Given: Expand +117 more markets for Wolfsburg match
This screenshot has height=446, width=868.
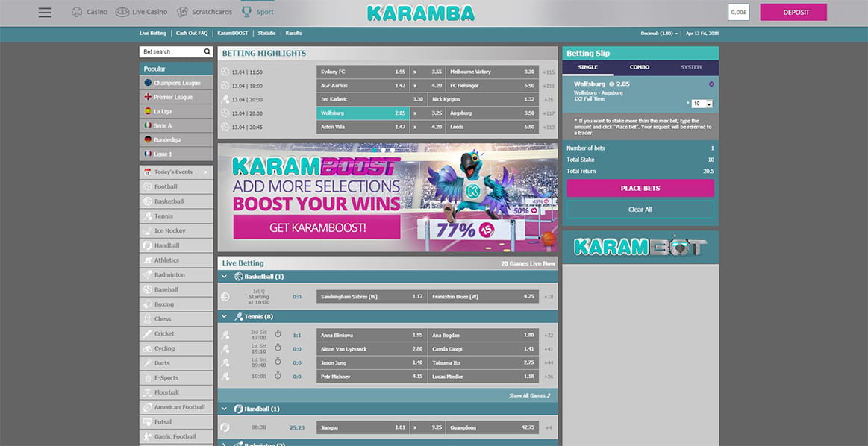Looking at the screenshot, I should pyautogui.click(x=549, y=113).
